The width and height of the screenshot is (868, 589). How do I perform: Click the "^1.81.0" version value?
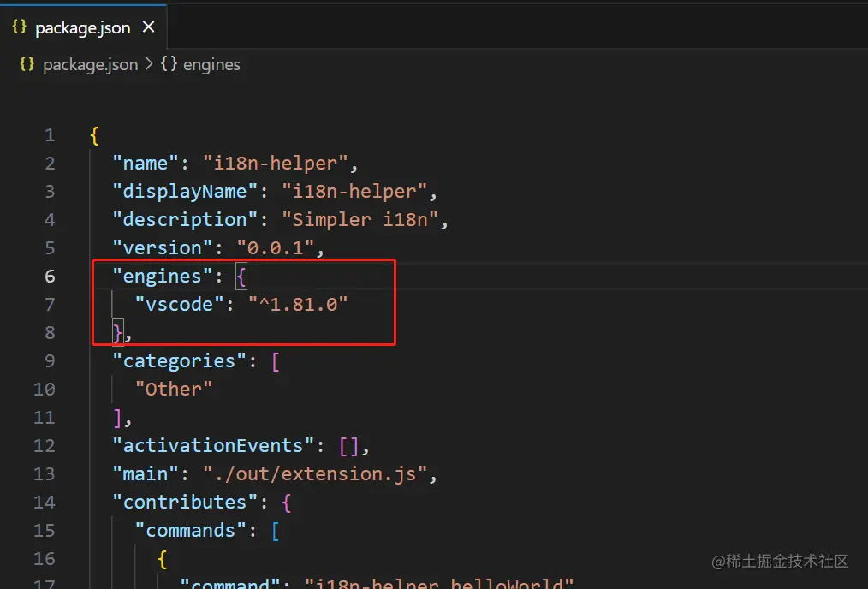click(298, 305)
